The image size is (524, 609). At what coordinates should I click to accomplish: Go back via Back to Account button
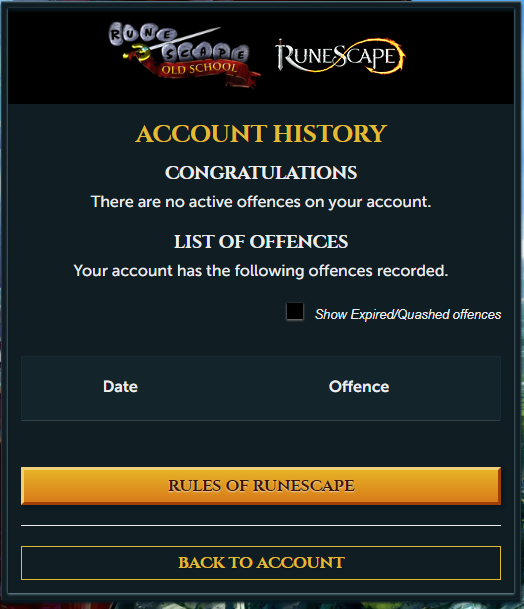pyautogui.click(x=261, y=563)
